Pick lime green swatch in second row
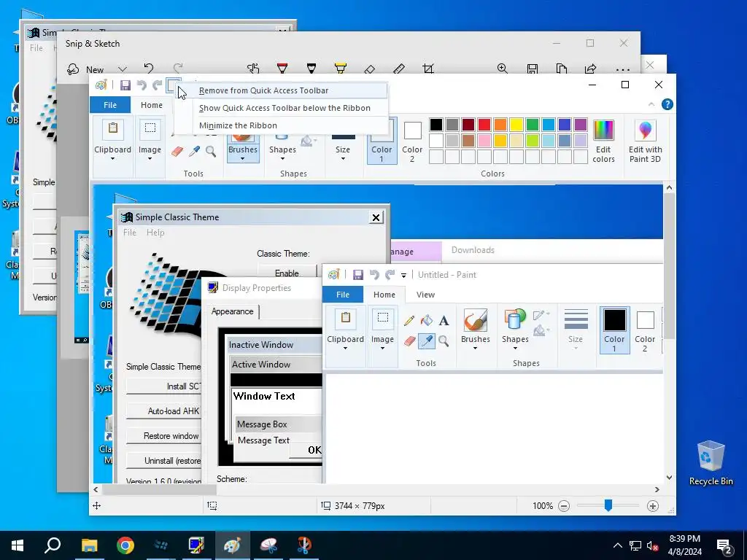This screenshot has height=560, width=747. [532, 141]
